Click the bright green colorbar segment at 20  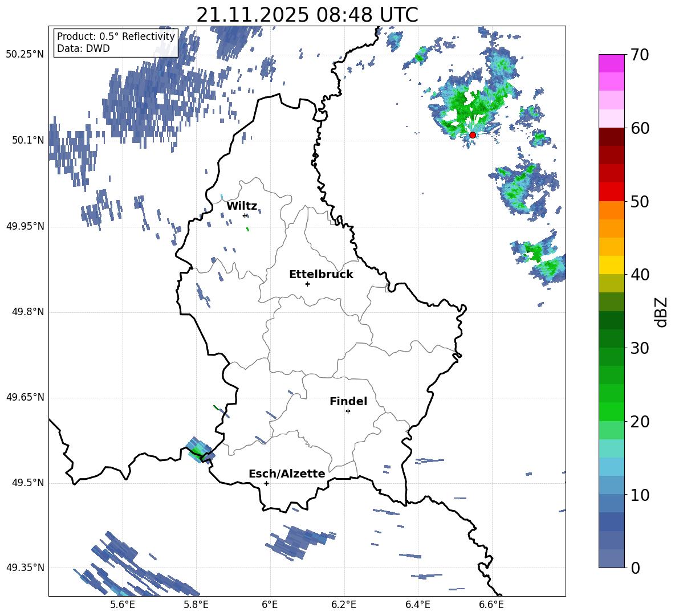611,411
